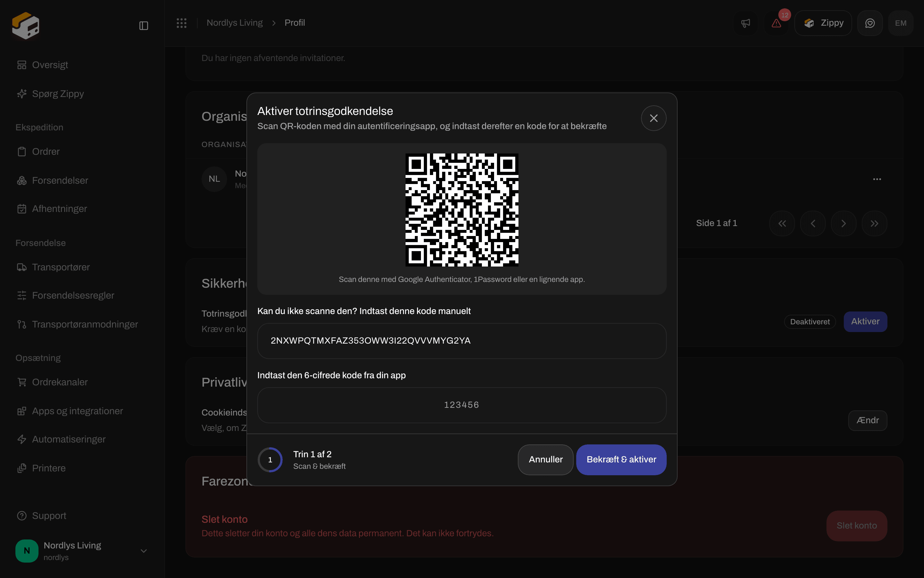Go to previous page chevron button

(813, 223)
